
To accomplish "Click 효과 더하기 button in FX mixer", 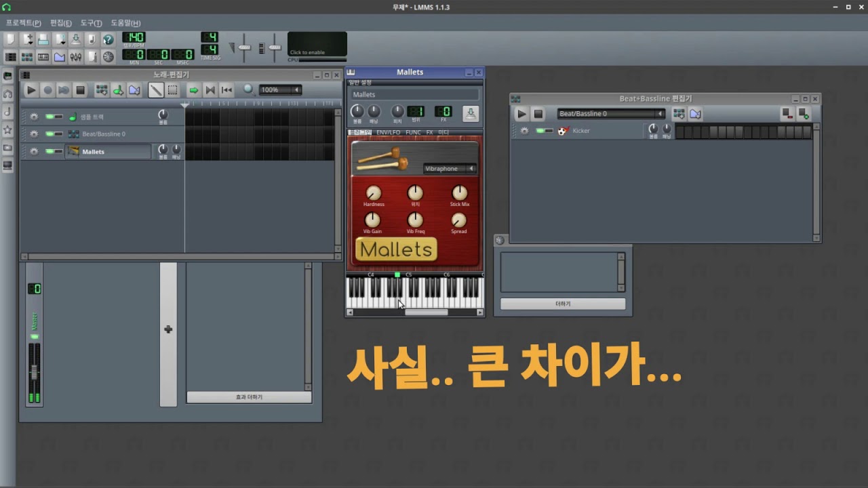I will click(249, 397).
